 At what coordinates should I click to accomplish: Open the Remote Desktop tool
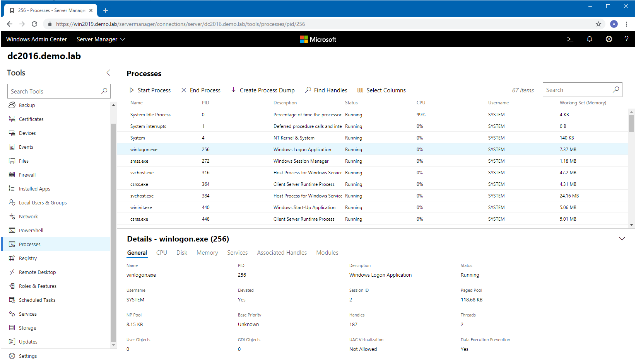point(37,272)
